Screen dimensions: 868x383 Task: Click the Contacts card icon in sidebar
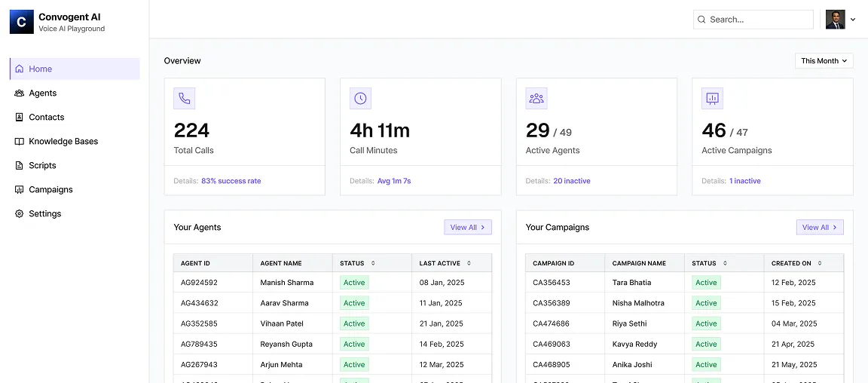pos(20,117)
